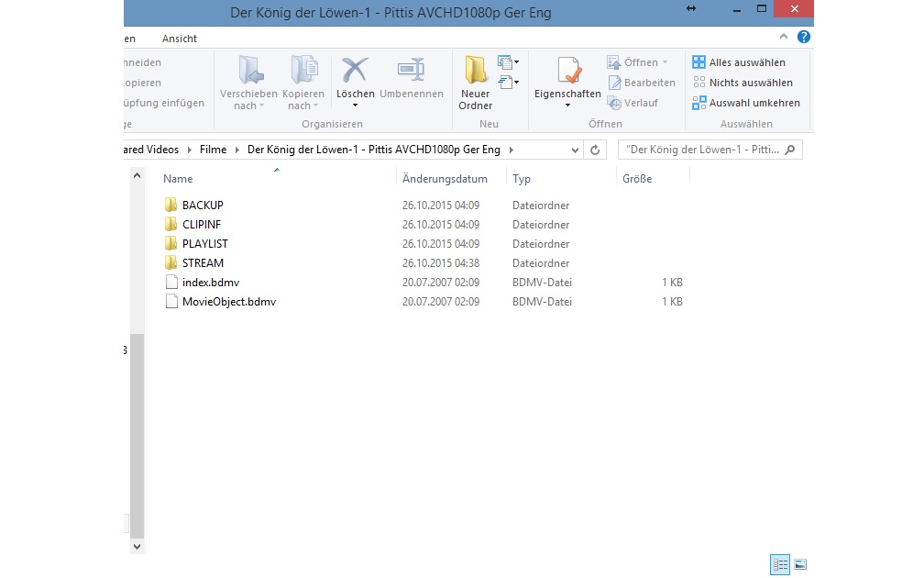Minimize the Explorer window

click(x=737, y=9)
